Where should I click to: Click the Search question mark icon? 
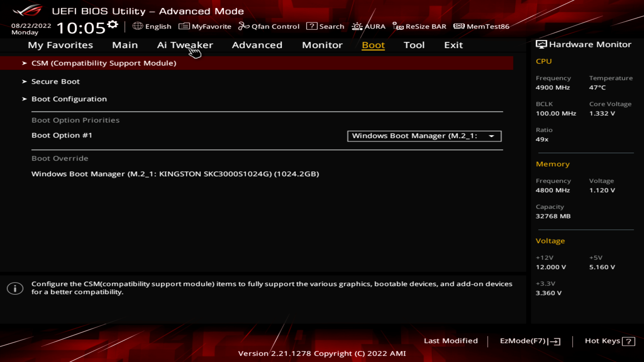[311, 26]
